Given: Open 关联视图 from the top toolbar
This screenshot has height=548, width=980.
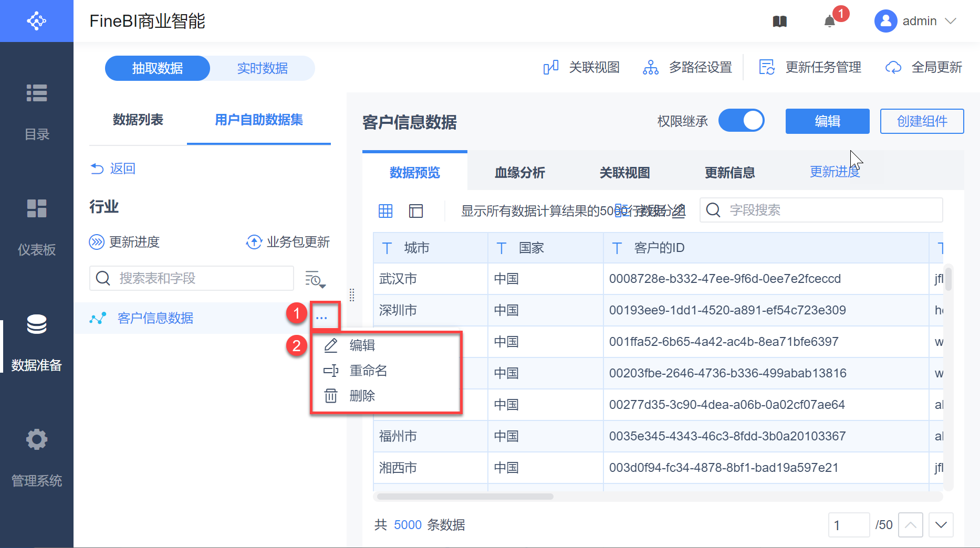Looking at the screenshot, I should (x=581, y=67).
